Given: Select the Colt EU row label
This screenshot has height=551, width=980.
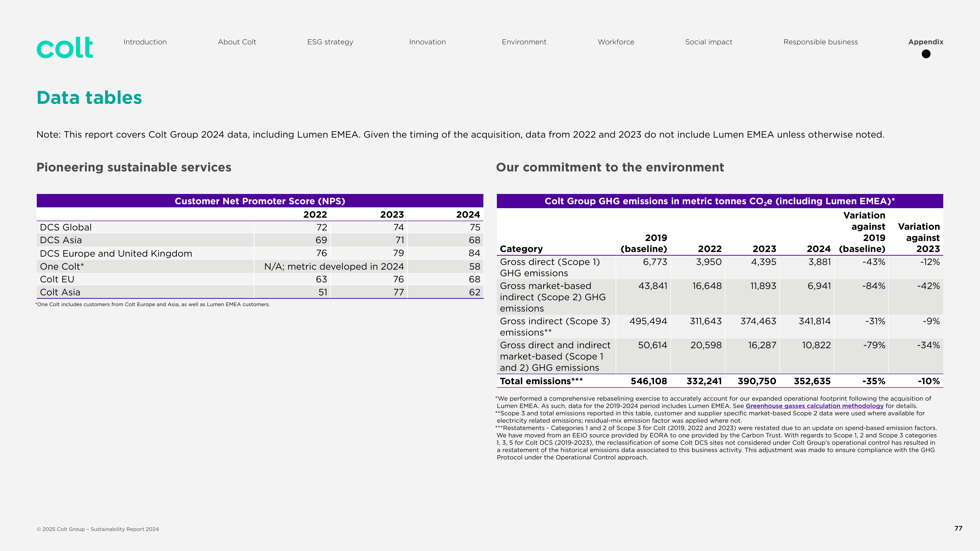Looking at the screenshot, I should (x=57, y=279).
